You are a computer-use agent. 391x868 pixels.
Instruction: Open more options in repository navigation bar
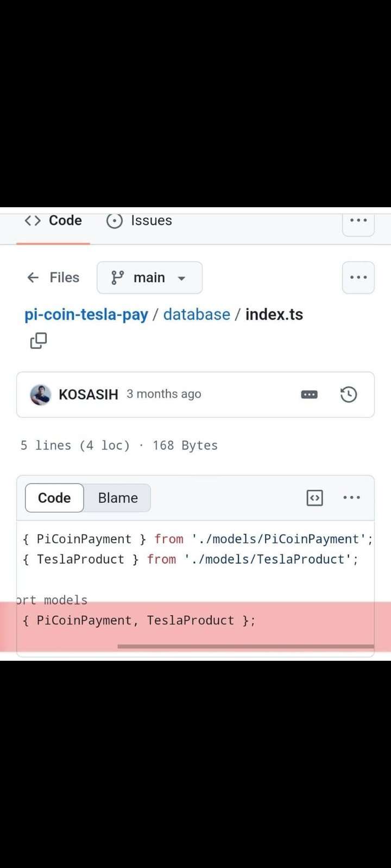tap(358, 221)
